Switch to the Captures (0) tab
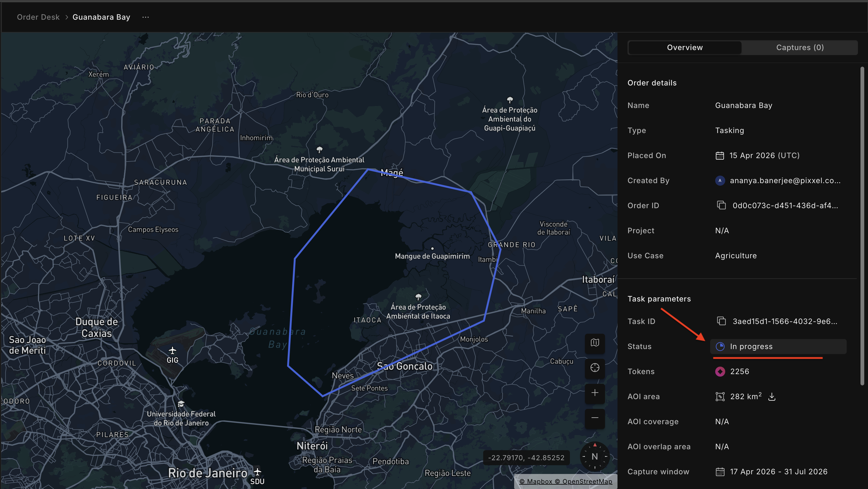The height and width of the screenshot is (489, 868). point(800,48)
